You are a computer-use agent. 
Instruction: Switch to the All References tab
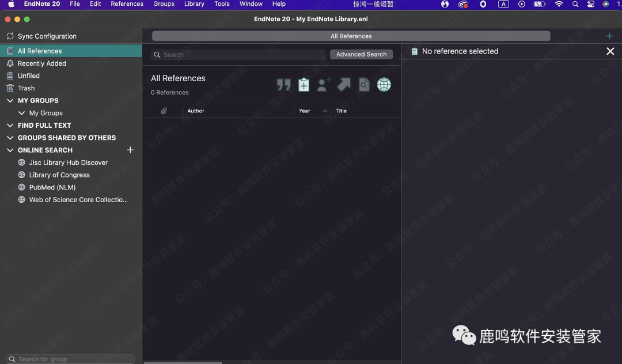[x=351, y=36]
